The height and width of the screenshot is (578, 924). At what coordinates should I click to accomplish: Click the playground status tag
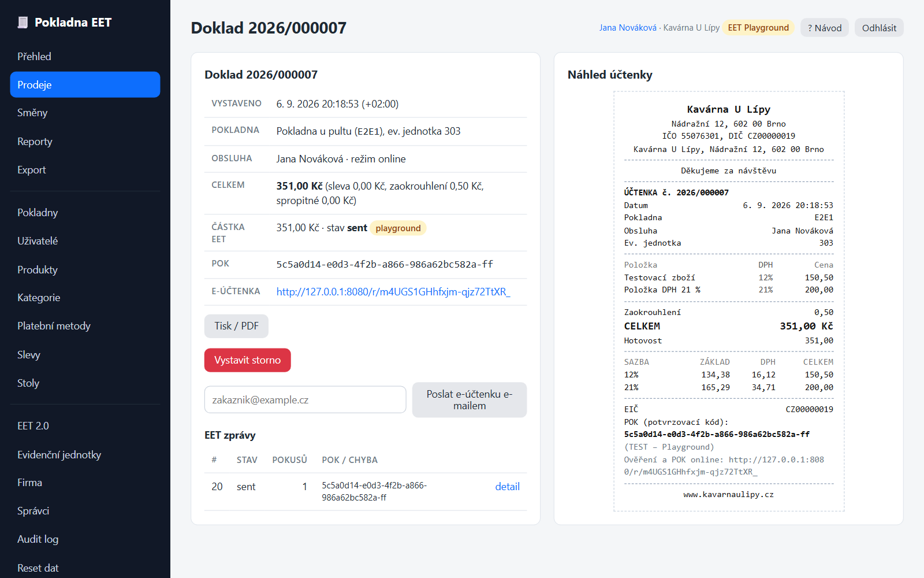coord(398,228)
